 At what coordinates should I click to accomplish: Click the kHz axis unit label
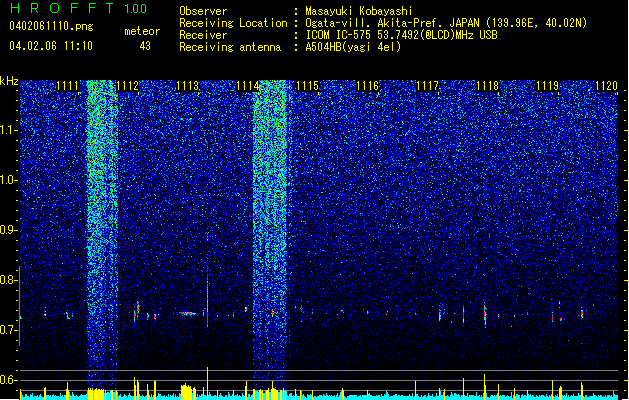click(9, 81)
